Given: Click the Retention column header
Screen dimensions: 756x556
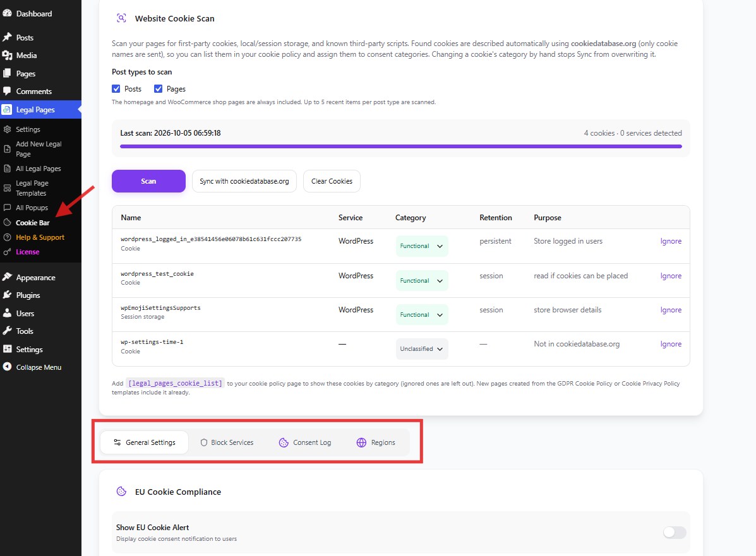Looking at the screenshot, I should [x=496, y=218].
